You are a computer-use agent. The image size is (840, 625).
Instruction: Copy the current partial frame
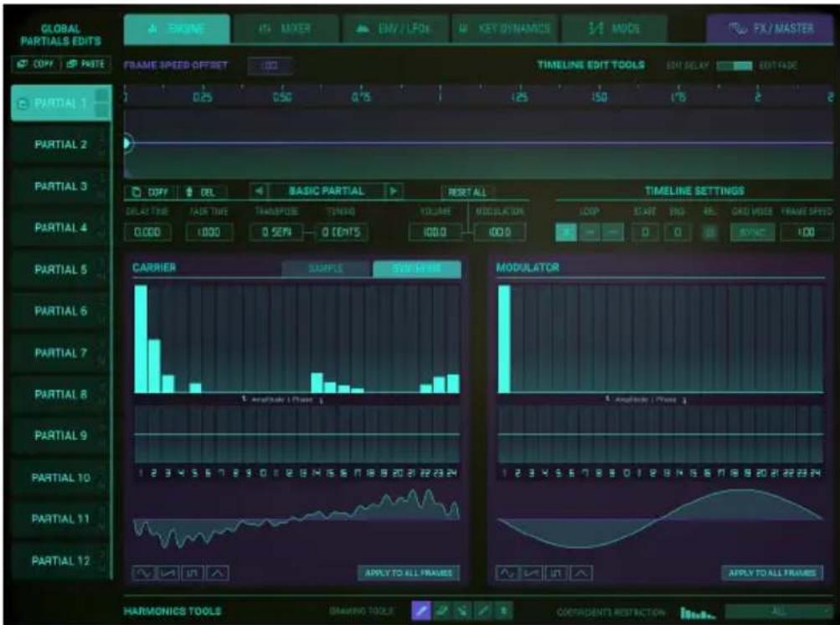tap(152, 192)
